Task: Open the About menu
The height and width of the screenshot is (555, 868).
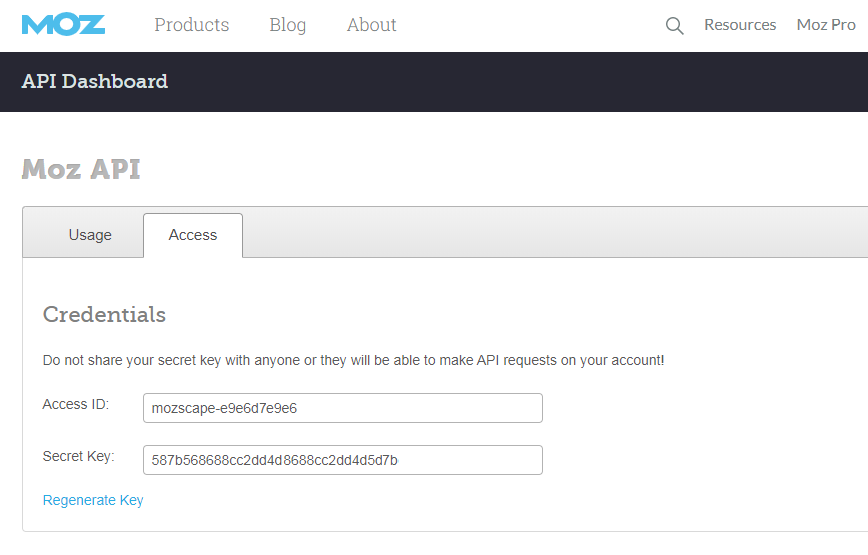Action: (371, 25)
